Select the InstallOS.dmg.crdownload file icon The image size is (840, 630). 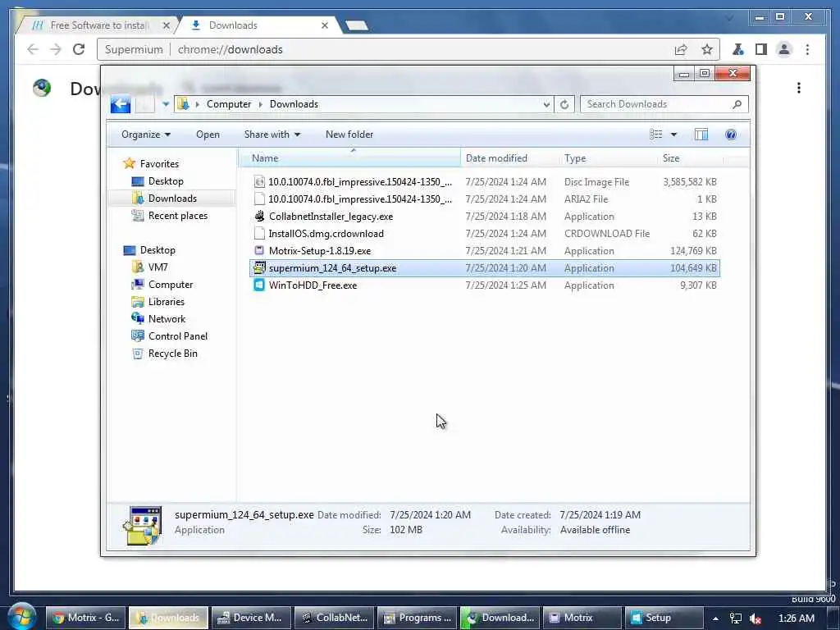point(259,233)
